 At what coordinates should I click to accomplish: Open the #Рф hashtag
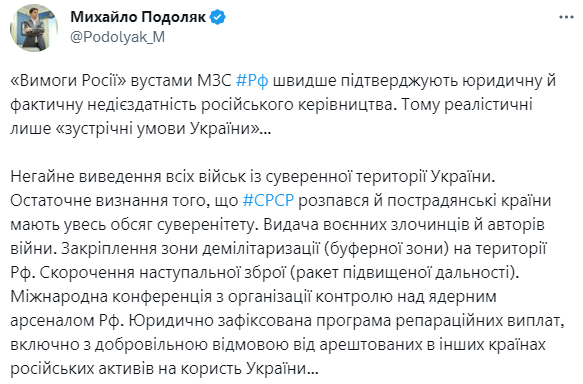click(x=252, y=81)
